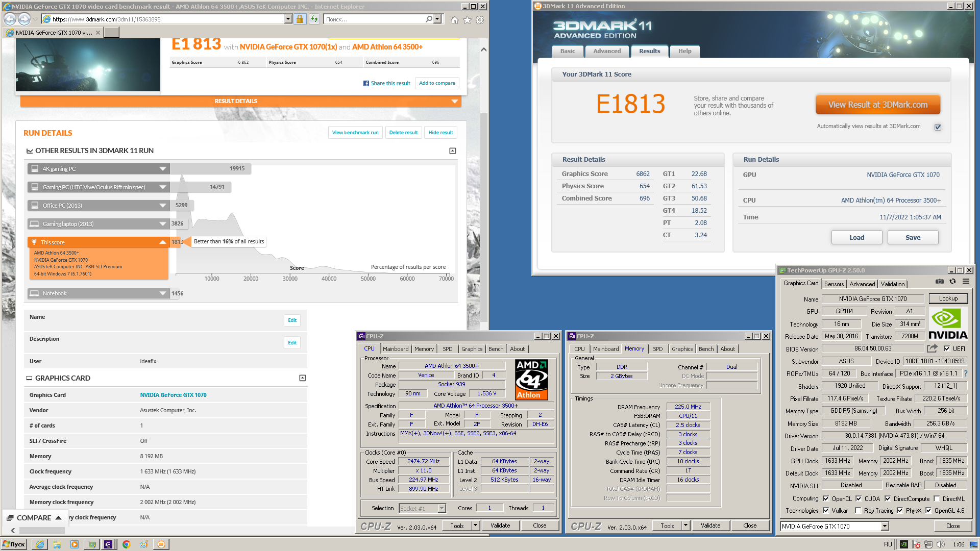Open the SPD tab in the right CPU-Z window
Image resolution: width=980 pixels, height=551 pixels.
click(x=657, y=349)
